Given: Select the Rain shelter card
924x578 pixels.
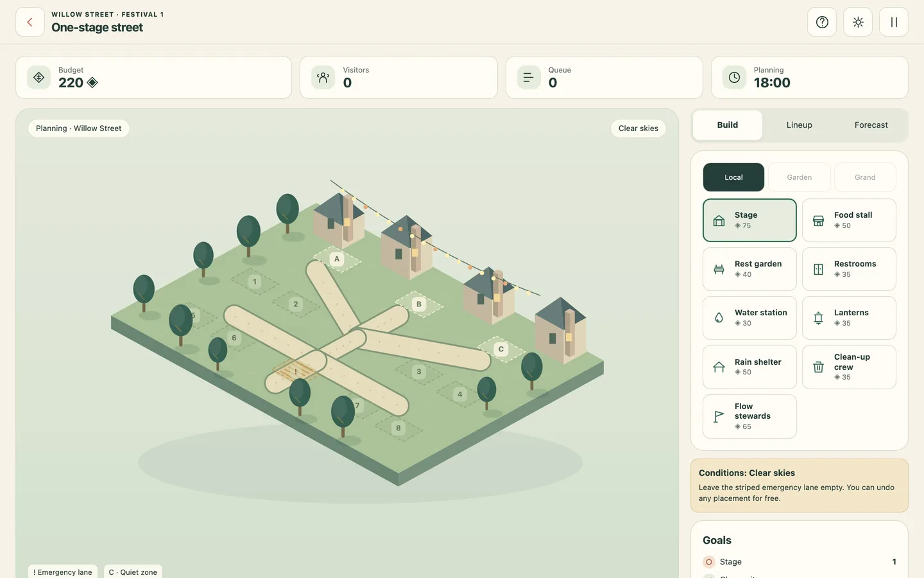Looking at the screenshot, I should pyautogui.click(x=749, y=367).
